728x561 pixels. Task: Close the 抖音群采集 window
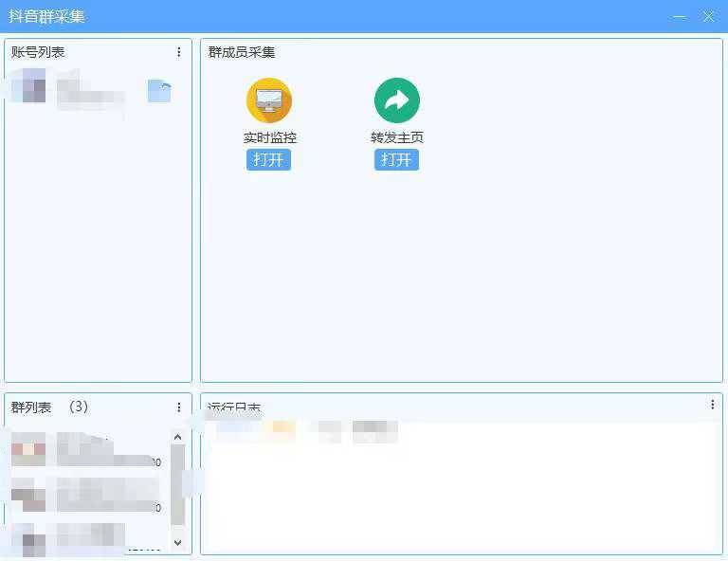708,16
